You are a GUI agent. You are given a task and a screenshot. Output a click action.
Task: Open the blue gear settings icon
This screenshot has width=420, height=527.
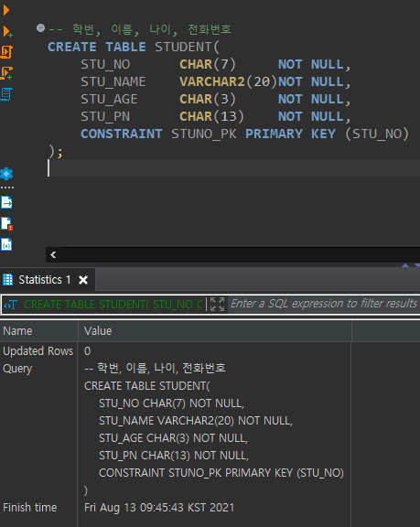click(x=6, y=174)
